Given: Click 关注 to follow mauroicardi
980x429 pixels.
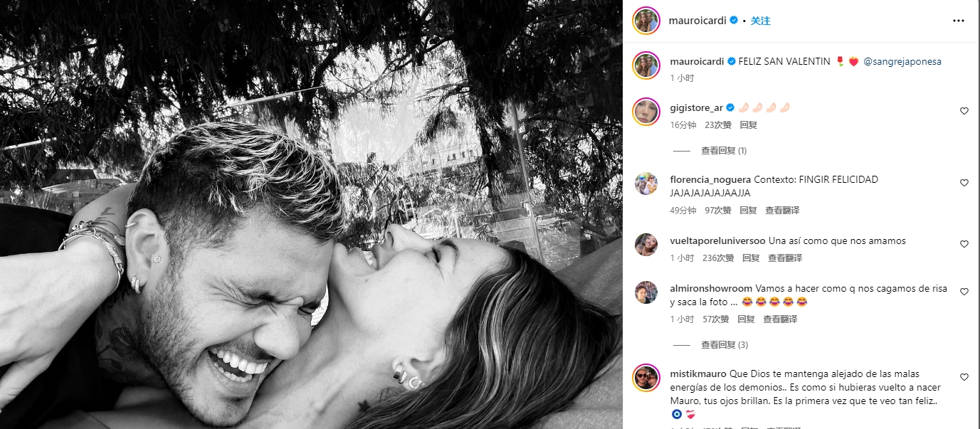Looking at the screenshot, I should coord(761,21).
